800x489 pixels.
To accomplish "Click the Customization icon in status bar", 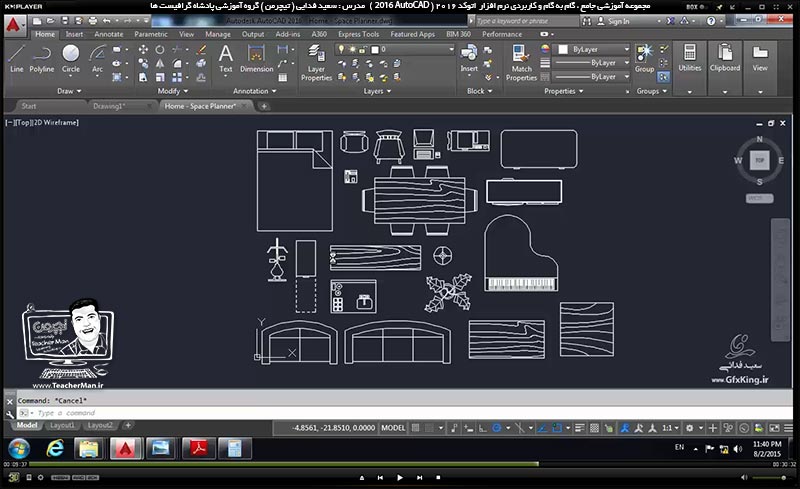I will coord(788,428).
